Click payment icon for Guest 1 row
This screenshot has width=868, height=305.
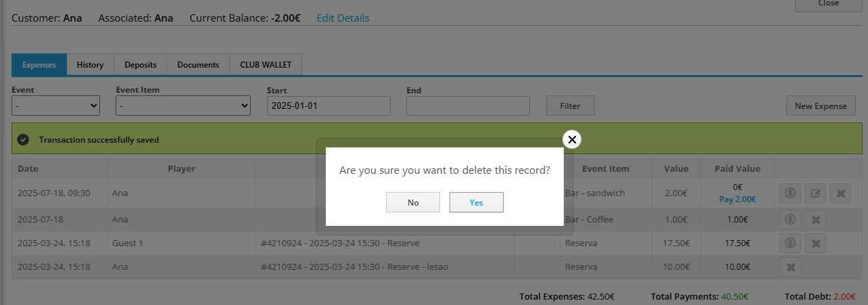(790, 243)
